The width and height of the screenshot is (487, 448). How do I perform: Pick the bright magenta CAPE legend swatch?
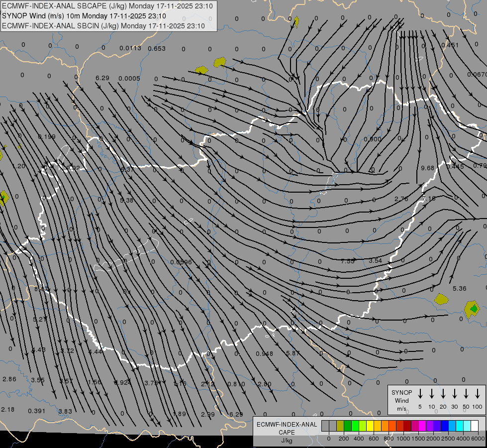(x=422, y=426)
